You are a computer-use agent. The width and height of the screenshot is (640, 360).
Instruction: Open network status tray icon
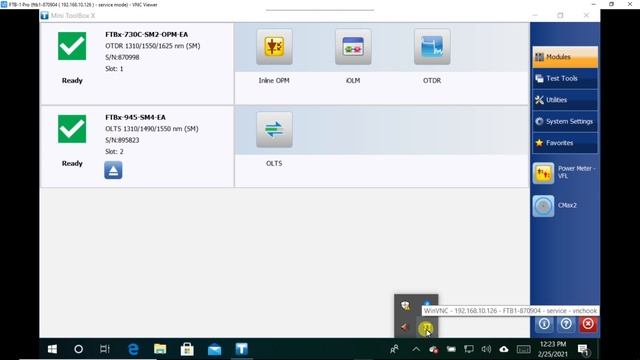click(469, 349)
